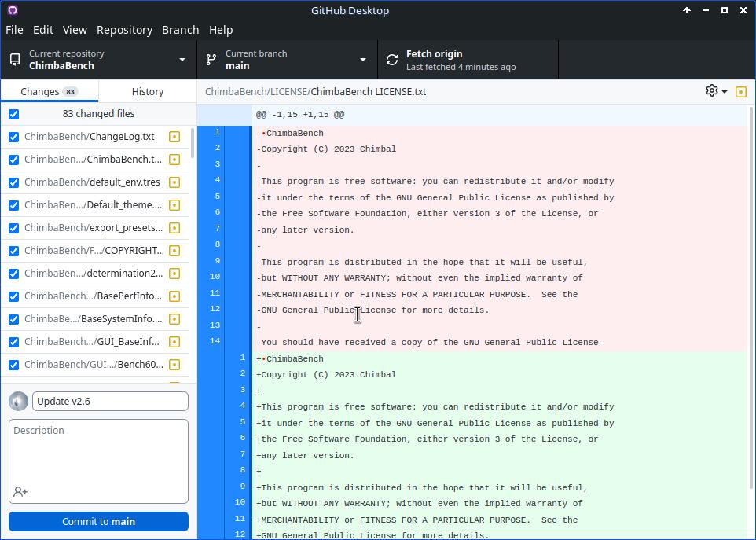The height and width of the screenshot is (540, 756).
Task: Open the Branch menu
Action: [180, 30]
